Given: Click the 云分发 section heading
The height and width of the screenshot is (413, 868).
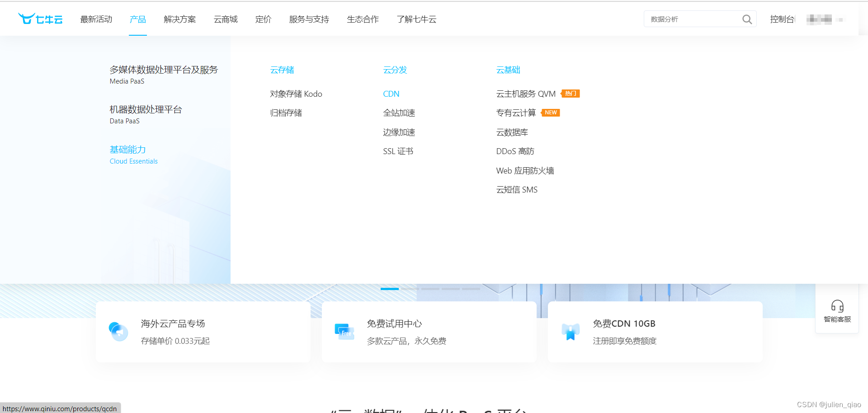Looking at the screenshot, I should coord(395,70).
